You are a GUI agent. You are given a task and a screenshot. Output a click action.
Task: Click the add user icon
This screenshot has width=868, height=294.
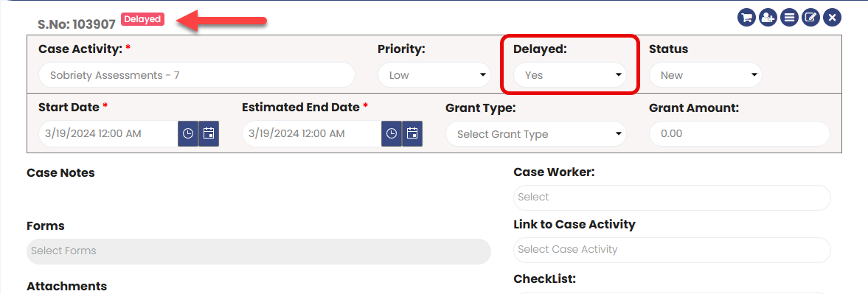(768, 18)
